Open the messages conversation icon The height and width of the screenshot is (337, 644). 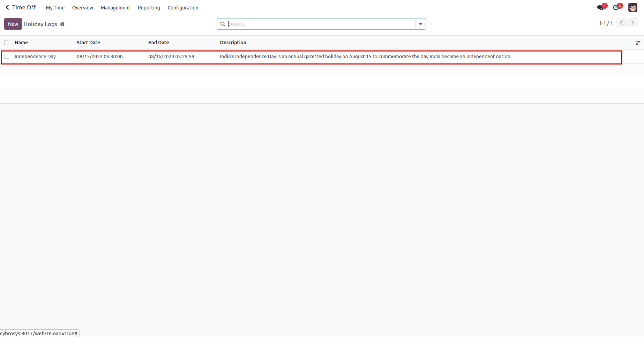tap(600, 7)
